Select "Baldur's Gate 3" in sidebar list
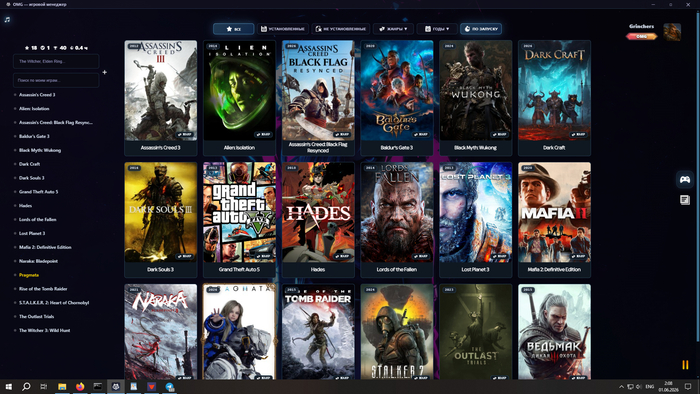This screenshot has height=394, width=700. (x=34, y=136)
